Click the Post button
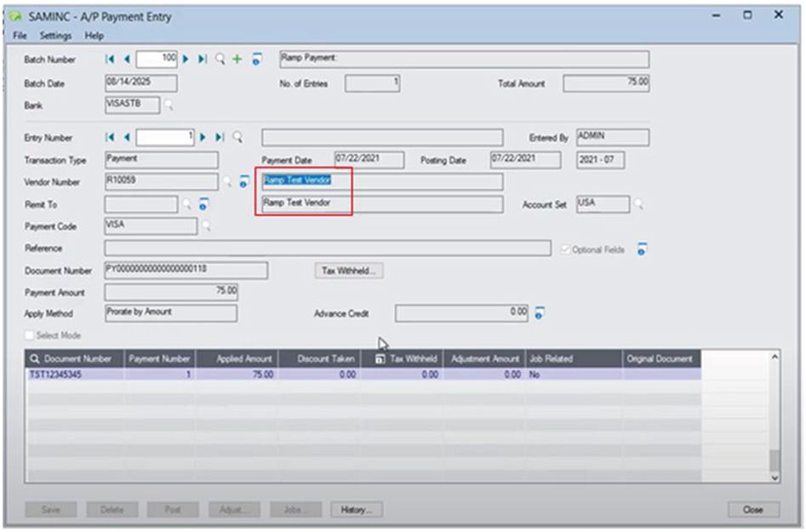806x532 pixels. click(x=173, y=509)
